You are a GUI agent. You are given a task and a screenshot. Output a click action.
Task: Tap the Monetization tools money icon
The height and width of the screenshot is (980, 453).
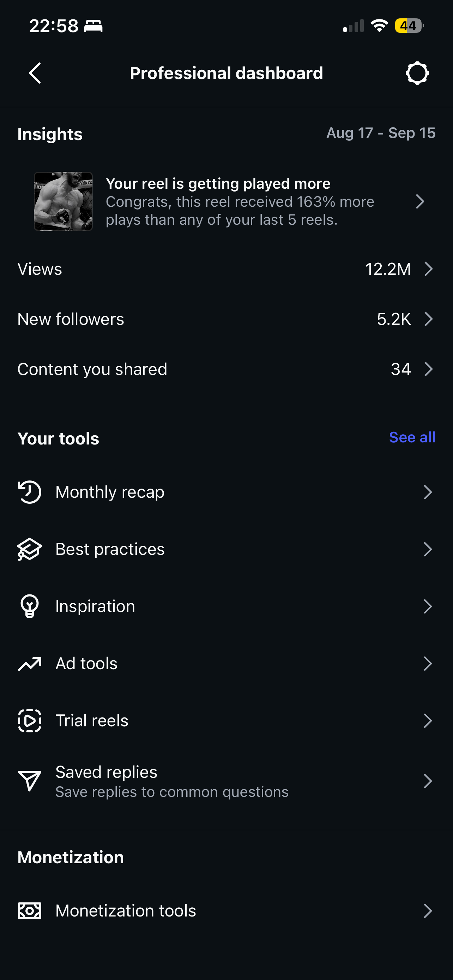[x=29, y=911]
